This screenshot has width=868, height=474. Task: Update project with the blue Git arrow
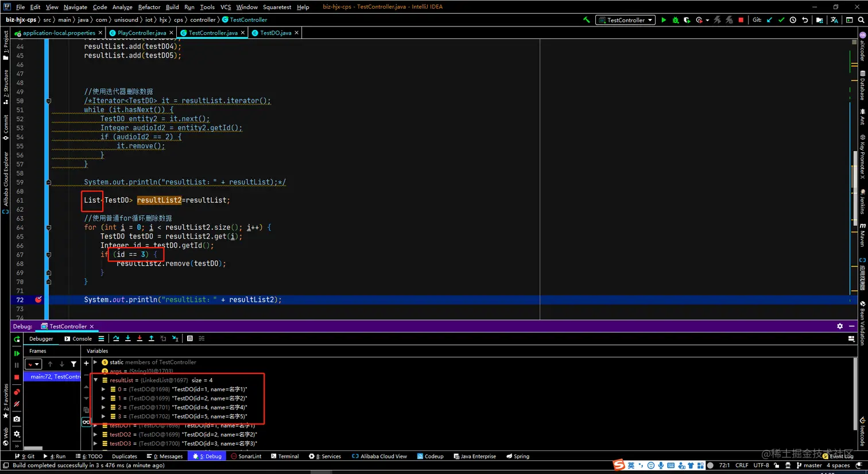[769, 20]
